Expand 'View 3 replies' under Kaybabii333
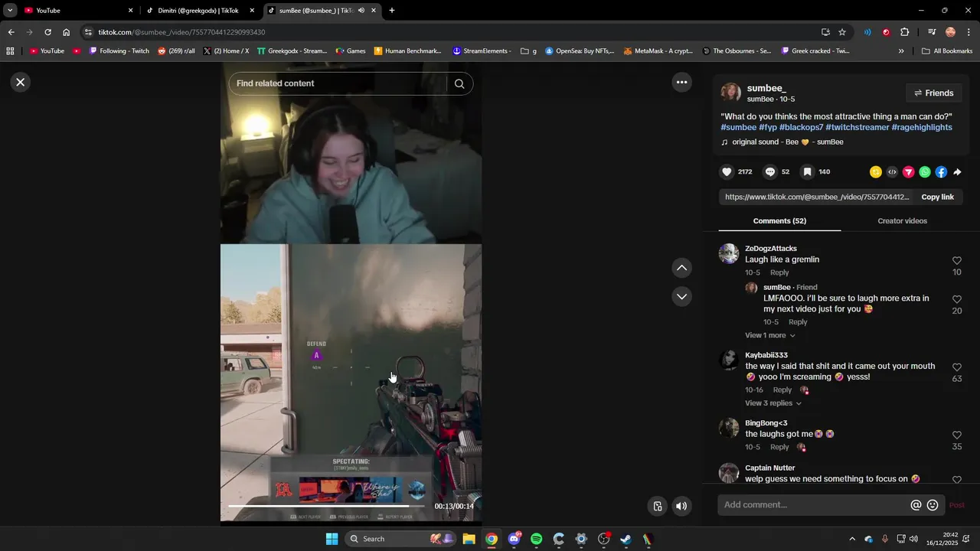980x551 pixels. point(773,403)
